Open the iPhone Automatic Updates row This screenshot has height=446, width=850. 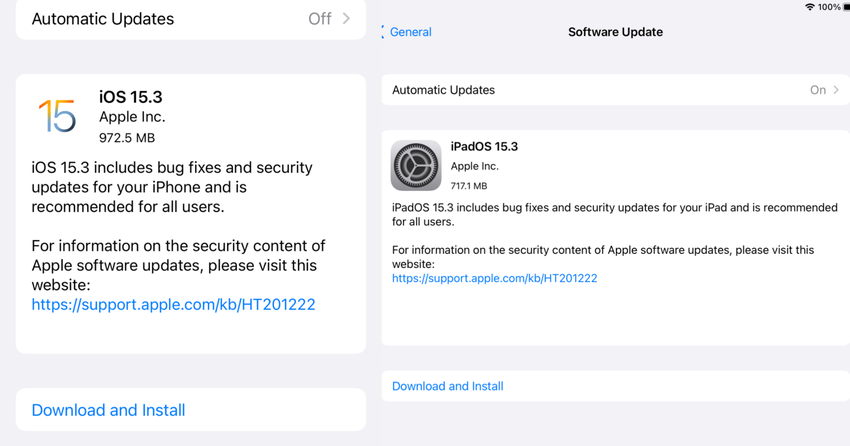pyautogui.click(x=190, y=19)
